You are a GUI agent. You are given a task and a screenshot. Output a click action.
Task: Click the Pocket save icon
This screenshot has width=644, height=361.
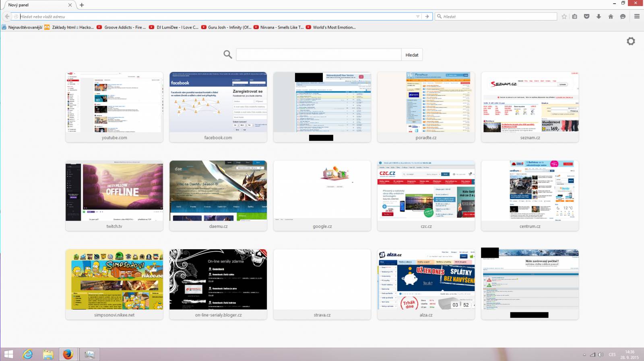pyautogui.click(x=586, y=16)
